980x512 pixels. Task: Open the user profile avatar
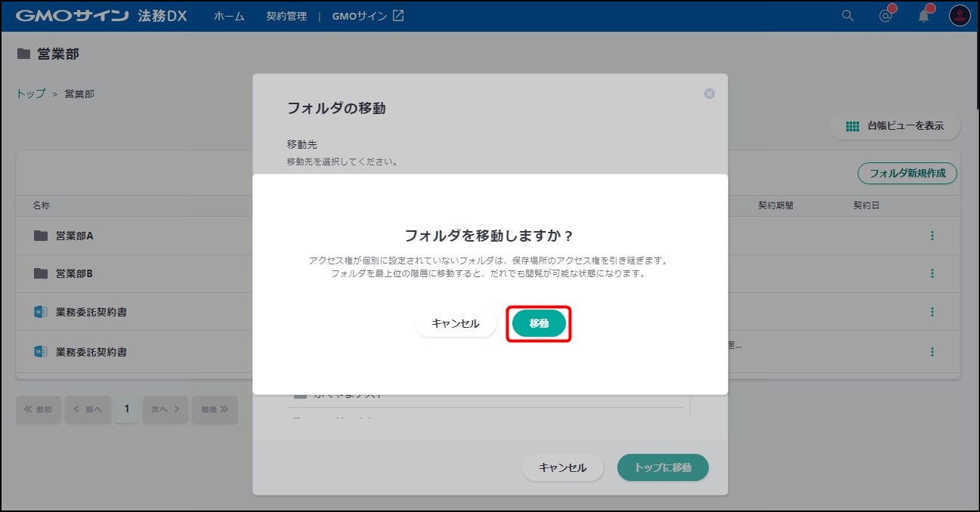pyautogui.click(x=960, y=16)
